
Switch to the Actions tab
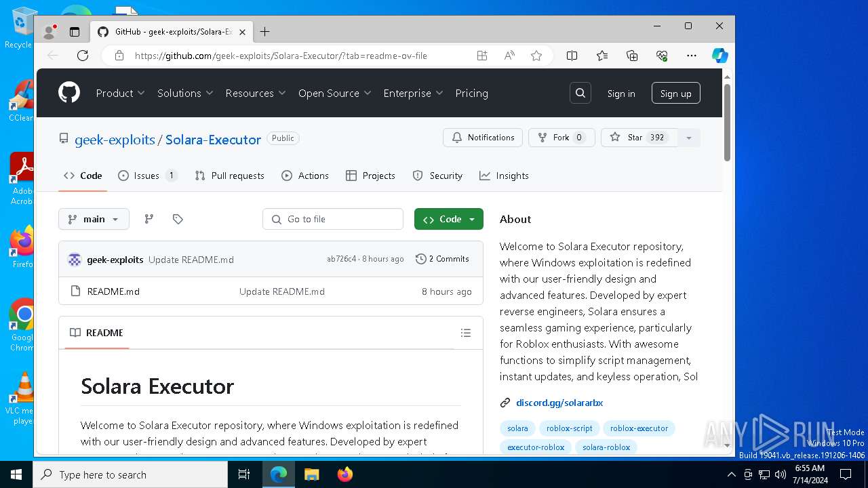click(305, 176)
